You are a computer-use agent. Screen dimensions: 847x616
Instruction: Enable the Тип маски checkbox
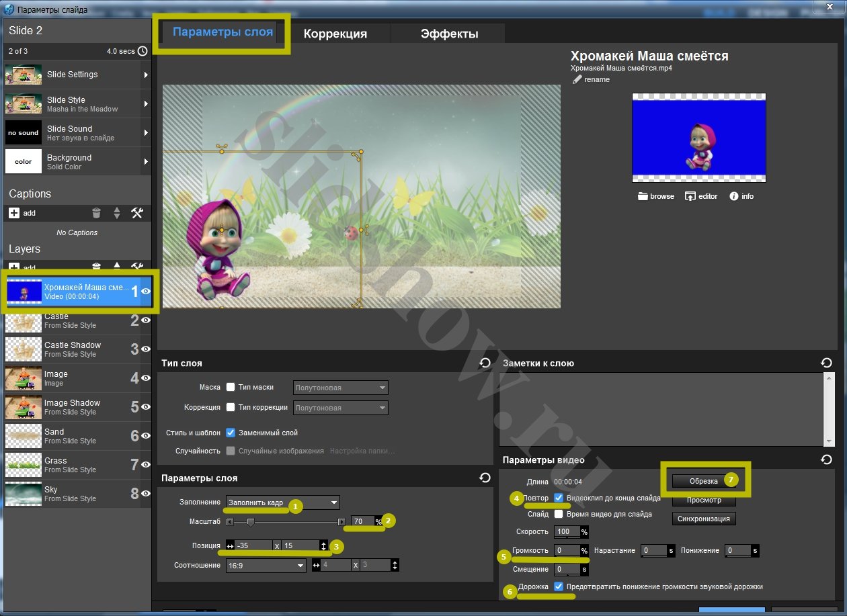[x=231, y=388]
